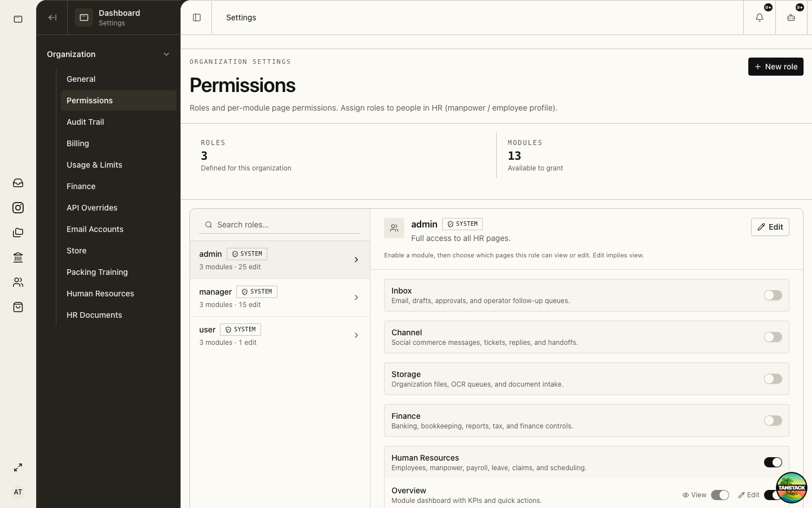Click the collapse sidebar arrow icon
This screenshot has width=812, height=508.
pos(52,17)
